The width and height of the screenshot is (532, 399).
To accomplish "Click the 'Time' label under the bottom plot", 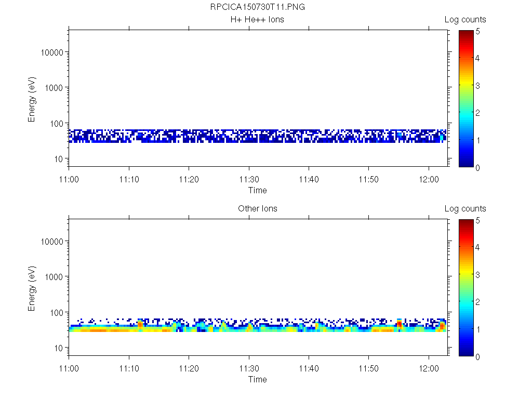I will (258, 379).
